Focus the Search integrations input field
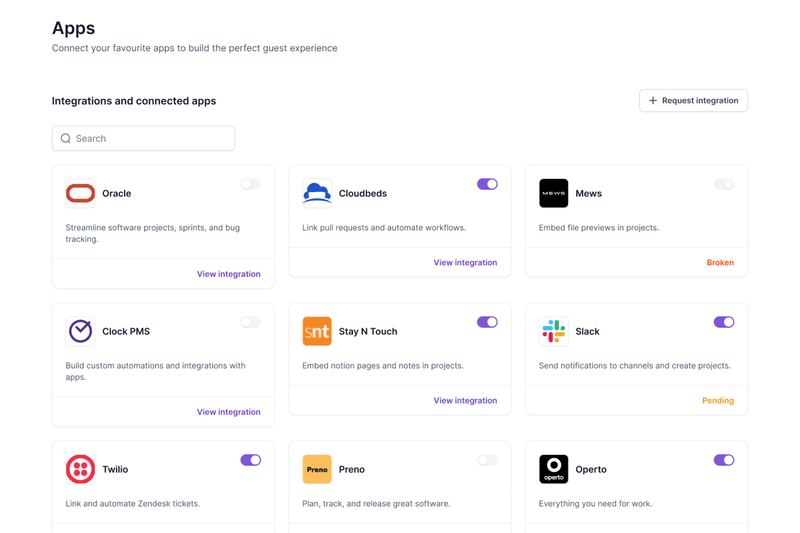The image size is (800, 533). (x=150, y=139)
